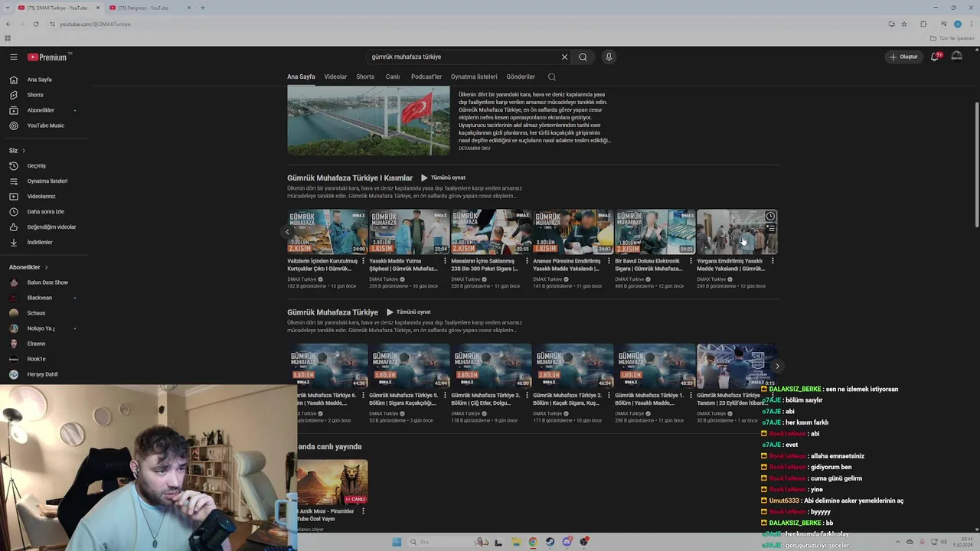Bookmark this page with star icon

pyautogui.click(x=904, y=24)
